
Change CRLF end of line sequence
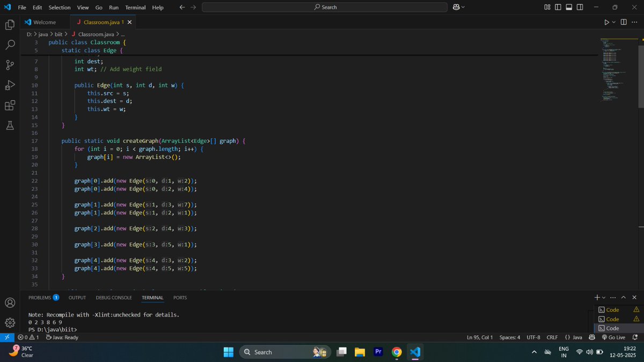552,337
